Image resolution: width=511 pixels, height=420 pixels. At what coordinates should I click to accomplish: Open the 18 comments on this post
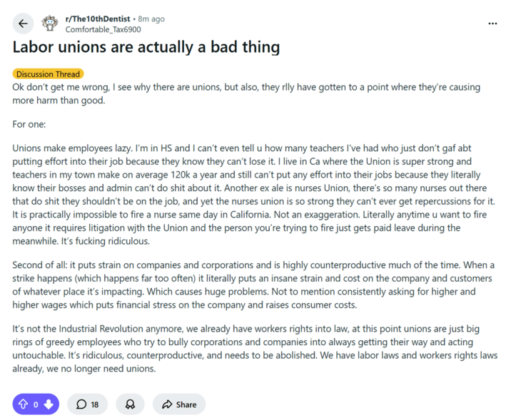pyautogui.click(x=87, y=404)
